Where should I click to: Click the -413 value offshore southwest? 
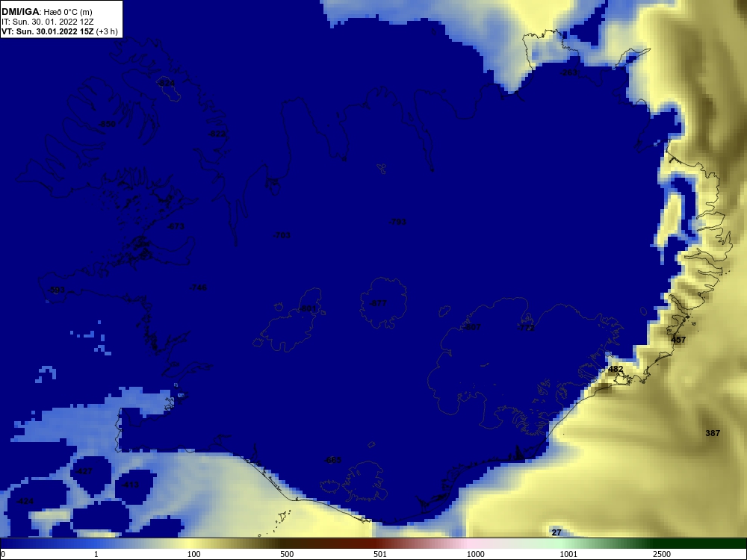click(130, 485)
